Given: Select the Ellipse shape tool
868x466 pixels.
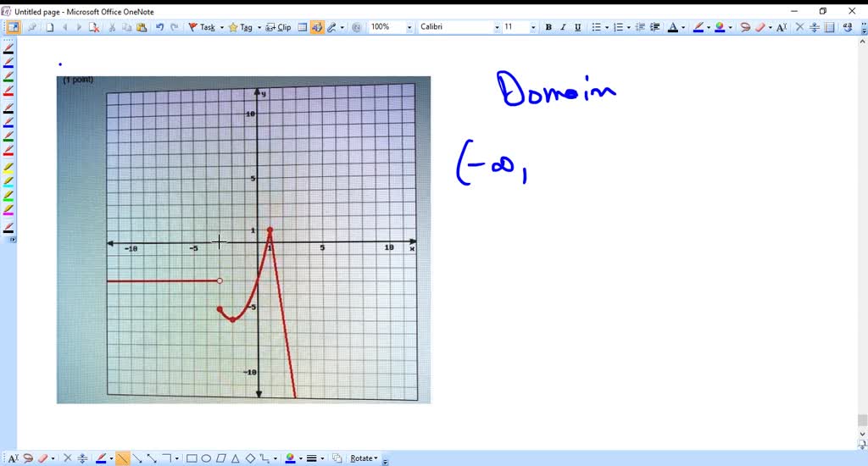Looking at the screenshot, I should coord(206,458).
